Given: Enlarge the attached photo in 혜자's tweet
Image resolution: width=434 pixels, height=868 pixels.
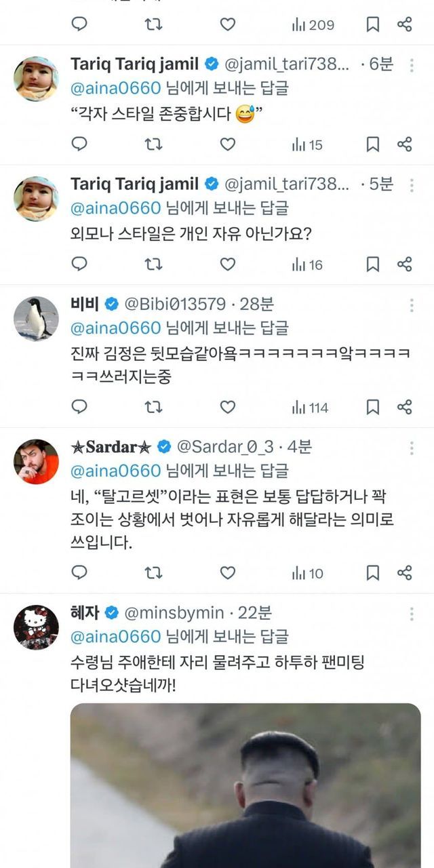Looking at the screenshot, I should coord(245,785).
